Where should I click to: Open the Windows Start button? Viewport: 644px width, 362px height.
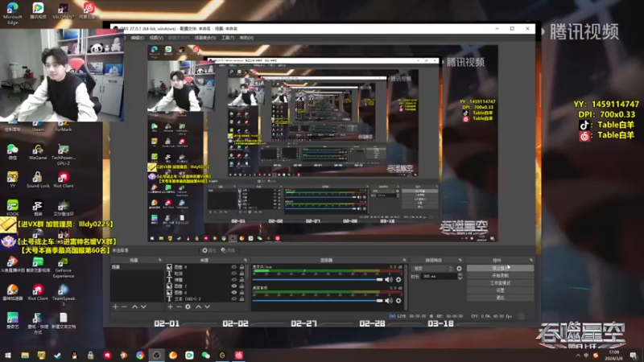click(x=8, y=355)
